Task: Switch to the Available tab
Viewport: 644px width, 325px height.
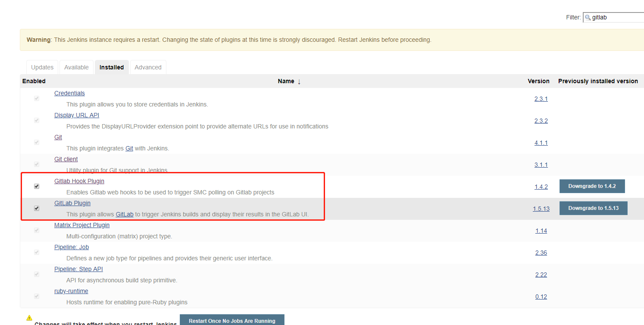Action: pos(76,67)
